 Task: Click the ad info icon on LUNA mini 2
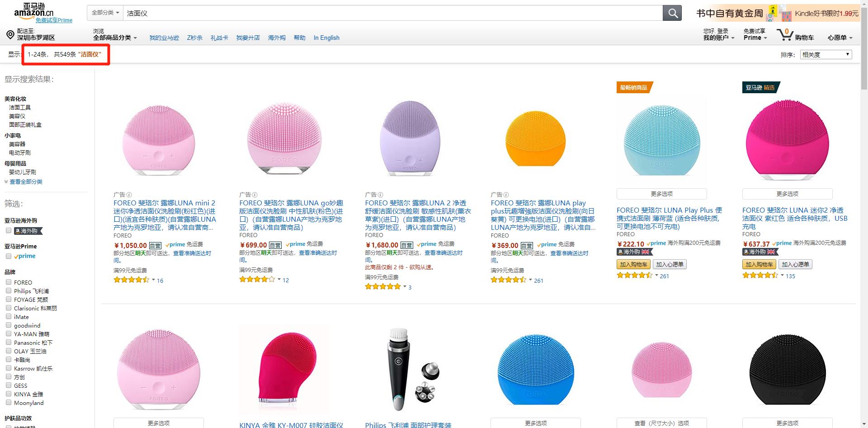click(x=129, y=195)
